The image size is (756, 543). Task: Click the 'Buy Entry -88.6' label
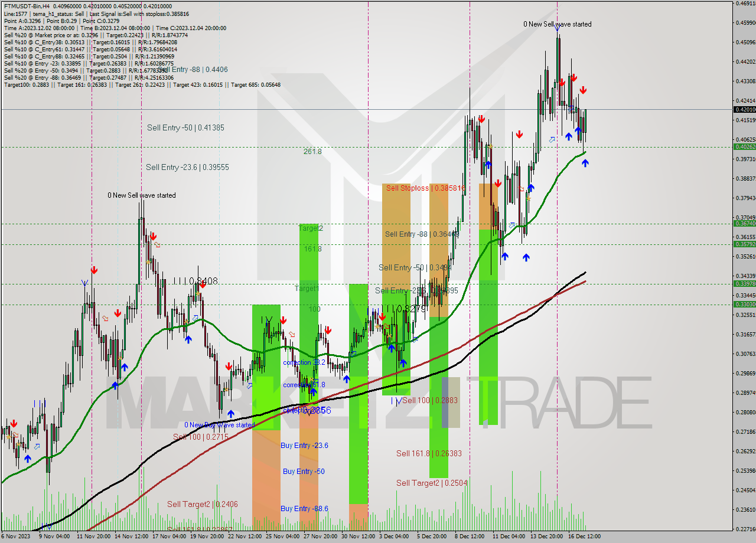(304, 509)
